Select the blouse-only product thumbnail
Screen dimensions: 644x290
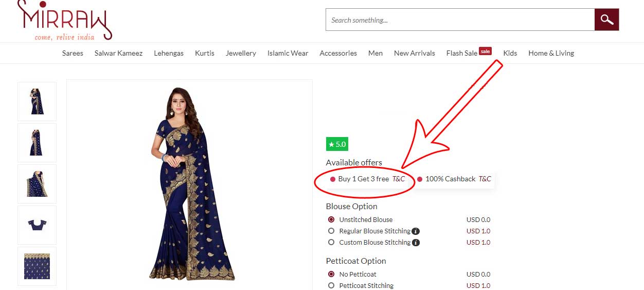[37, 225]
